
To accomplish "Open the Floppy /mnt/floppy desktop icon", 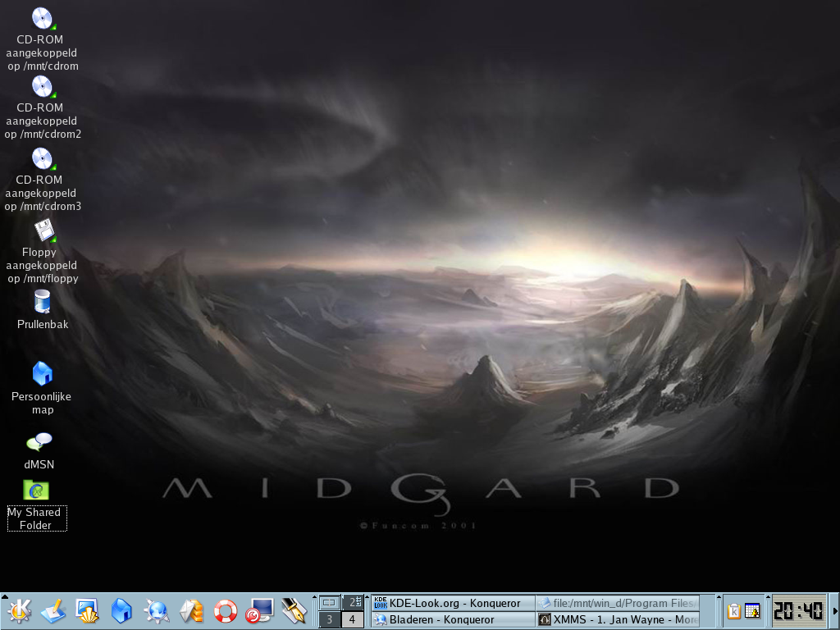I will 44,231.
